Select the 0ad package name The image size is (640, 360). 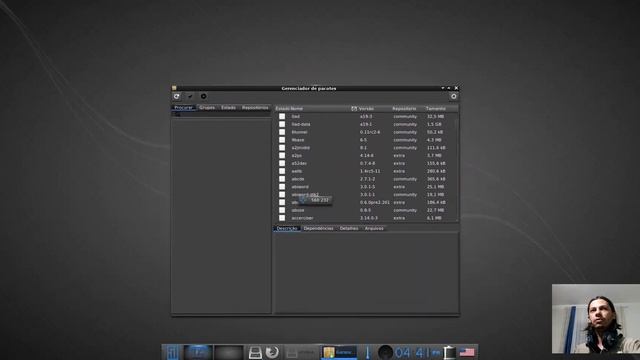pos(296,117)
